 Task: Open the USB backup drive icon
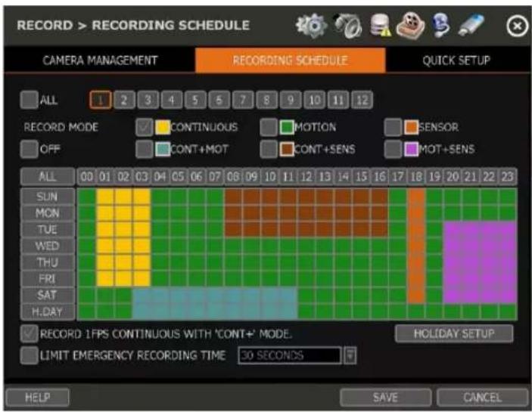tap(471, 25)
